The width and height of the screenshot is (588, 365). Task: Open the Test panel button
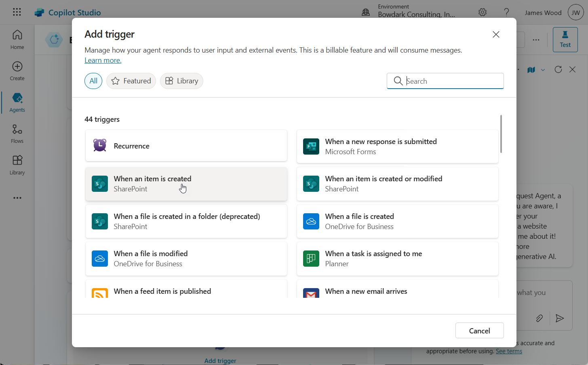(x=565, y=40)
